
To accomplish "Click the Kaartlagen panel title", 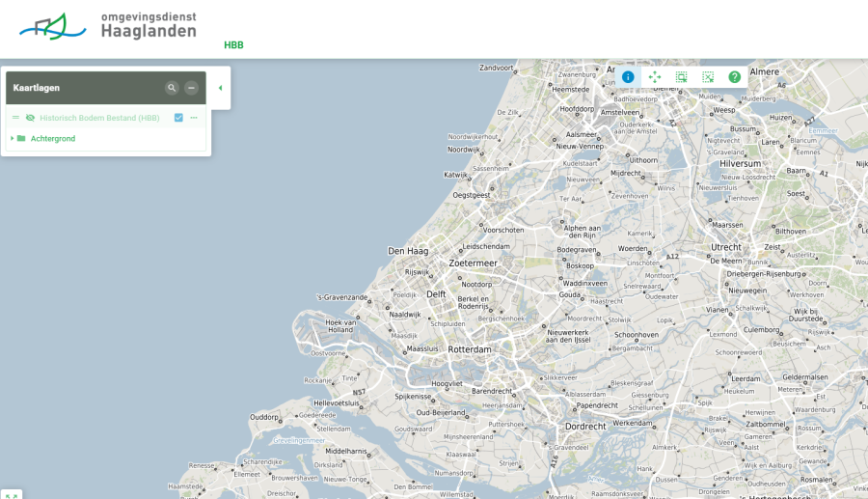I will (x=37, y=88).
